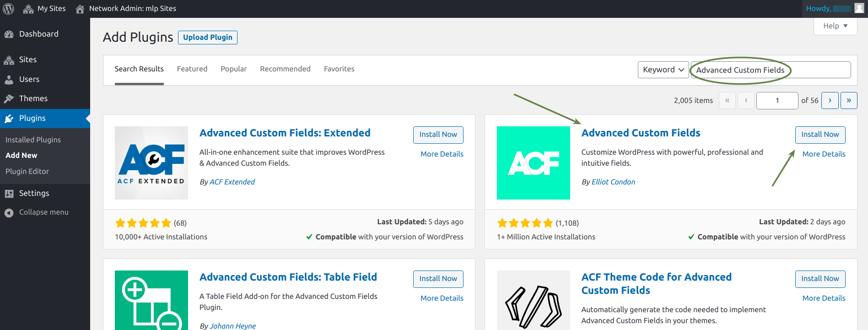
Task: Click the "2,005 items" count text
Action: [x=693, y=101]
